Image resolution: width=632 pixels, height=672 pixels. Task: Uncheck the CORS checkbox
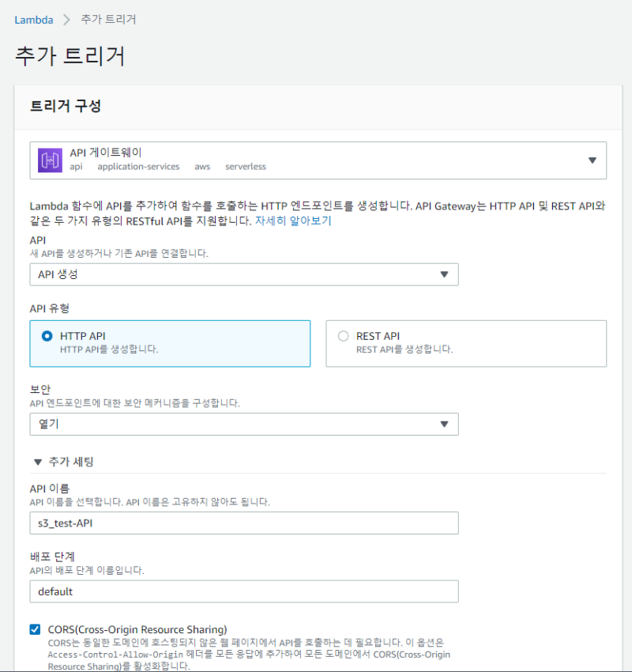35,629
